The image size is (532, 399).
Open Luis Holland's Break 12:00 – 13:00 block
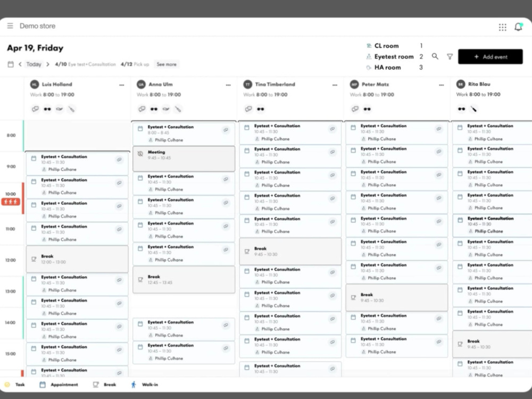[77, 259]
